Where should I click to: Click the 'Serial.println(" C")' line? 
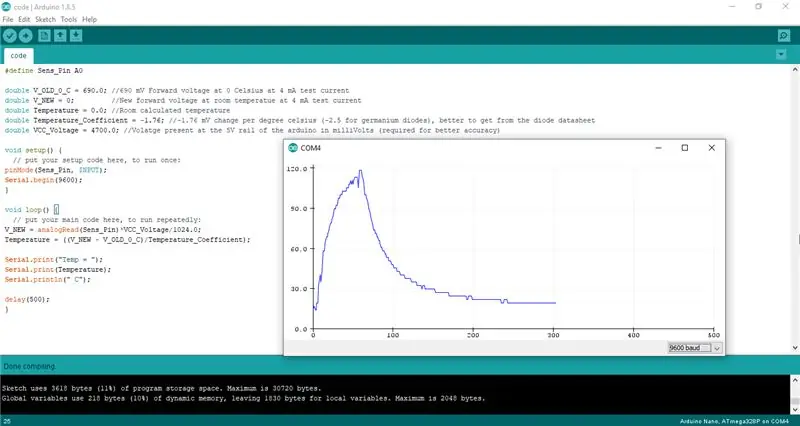click(47, 280)
